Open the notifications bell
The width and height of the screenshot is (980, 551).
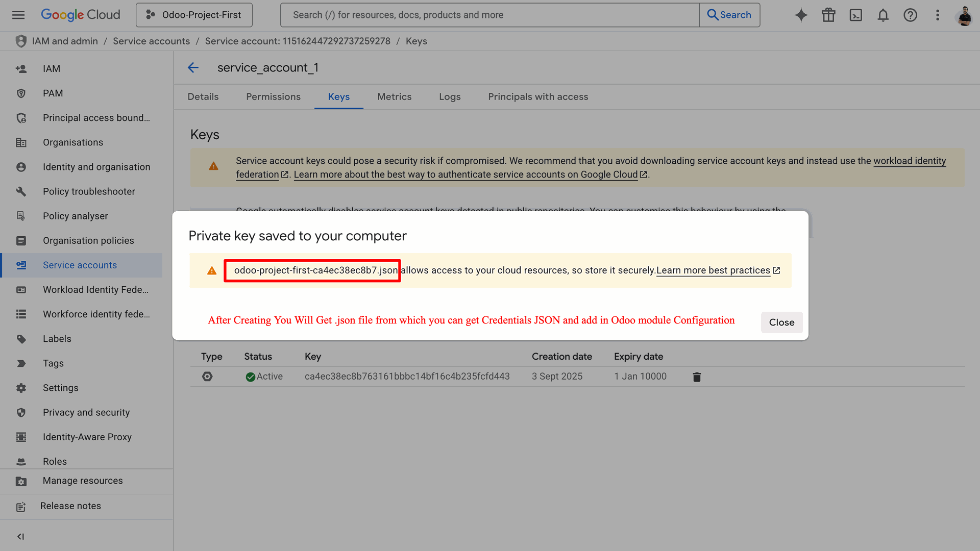(883, 15)
